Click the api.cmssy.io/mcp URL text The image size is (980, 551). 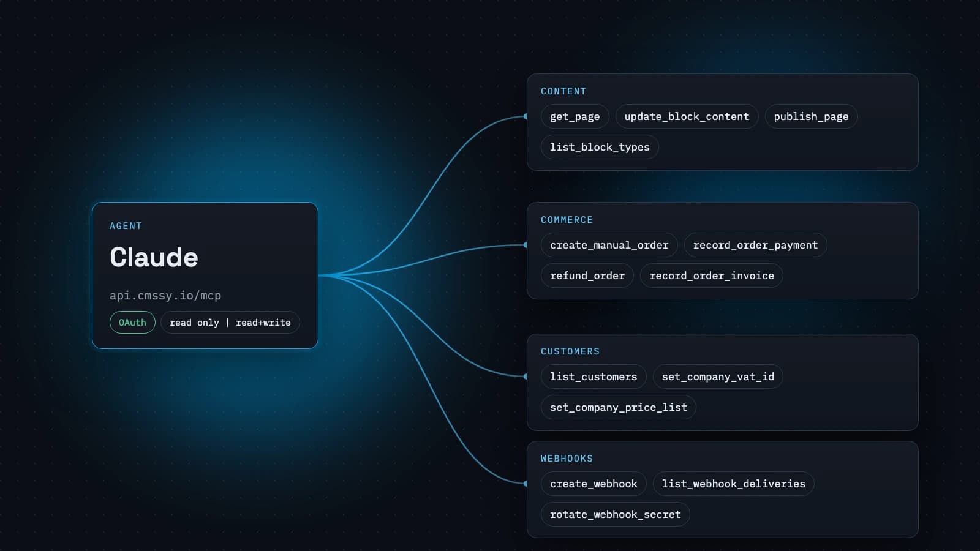165,296
